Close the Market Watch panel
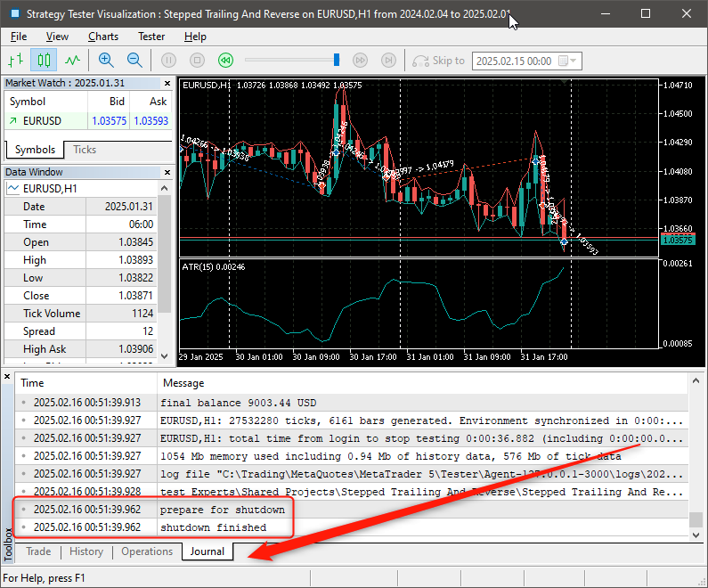Viewport: 708px width, 588px height. pyautogui.click(x=167, y=83)
